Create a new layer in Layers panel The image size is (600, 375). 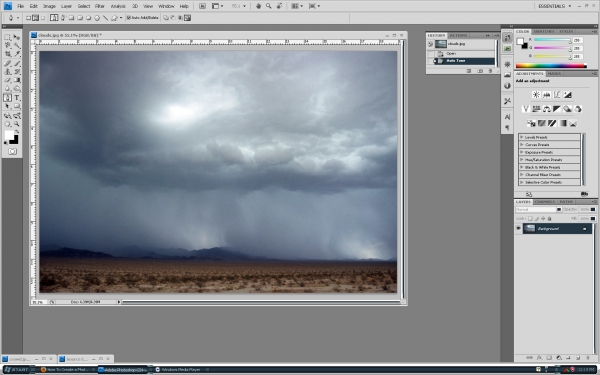(578, 358)
